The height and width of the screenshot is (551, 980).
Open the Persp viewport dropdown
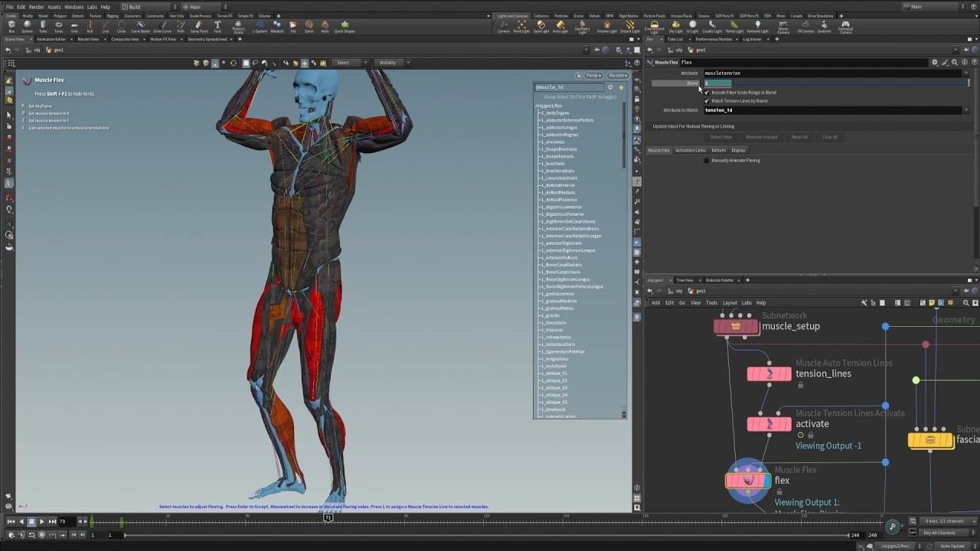coord(593,76)
